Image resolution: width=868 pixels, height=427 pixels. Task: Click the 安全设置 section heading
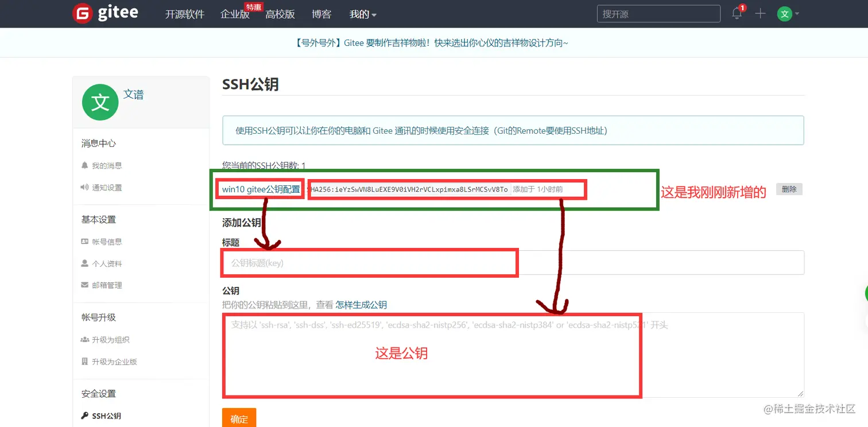pyautogui.click(x=99, y=394)
